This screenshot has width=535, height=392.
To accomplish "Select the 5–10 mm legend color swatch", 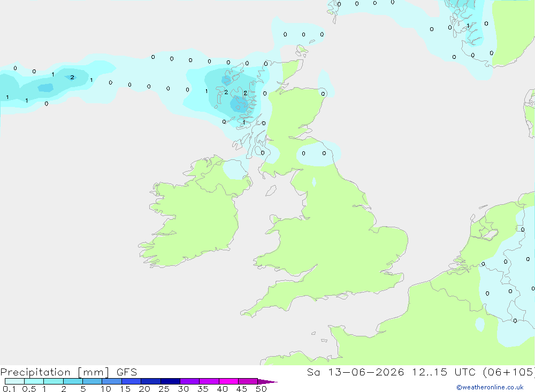I will tap(93, 381).
